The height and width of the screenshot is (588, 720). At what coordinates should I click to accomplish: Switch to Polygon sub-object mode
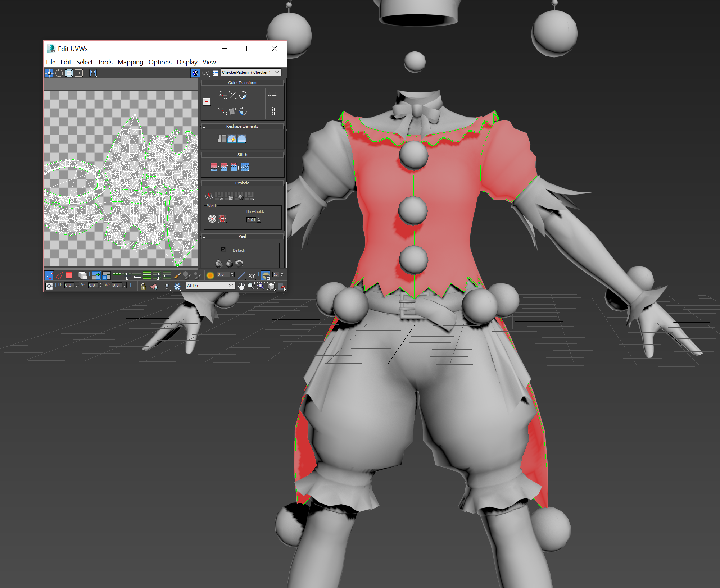click(69, 275)
